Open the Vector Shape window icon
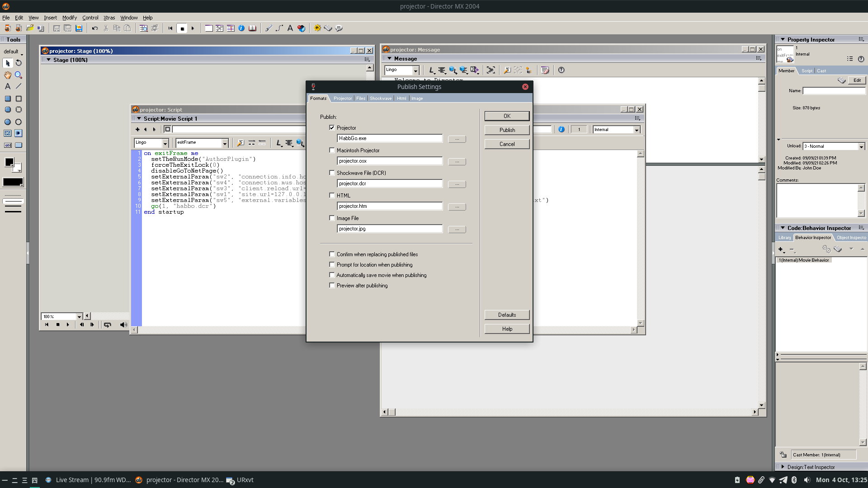Viewport: 868px width, 488px height. pyautogui.click(x=279, y=28)
